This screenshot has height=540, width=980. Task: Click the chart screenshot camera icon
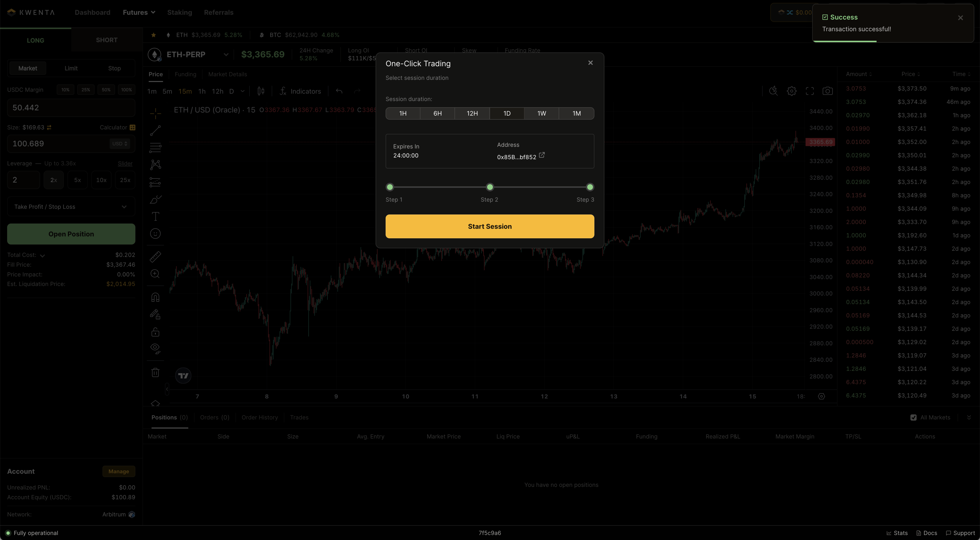[x=827, y=91]
